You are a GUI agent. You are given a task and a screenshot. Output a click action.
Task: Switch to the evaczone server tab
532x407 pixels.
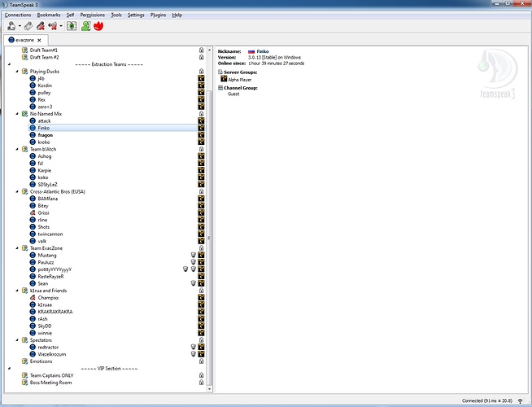(24, 39)
